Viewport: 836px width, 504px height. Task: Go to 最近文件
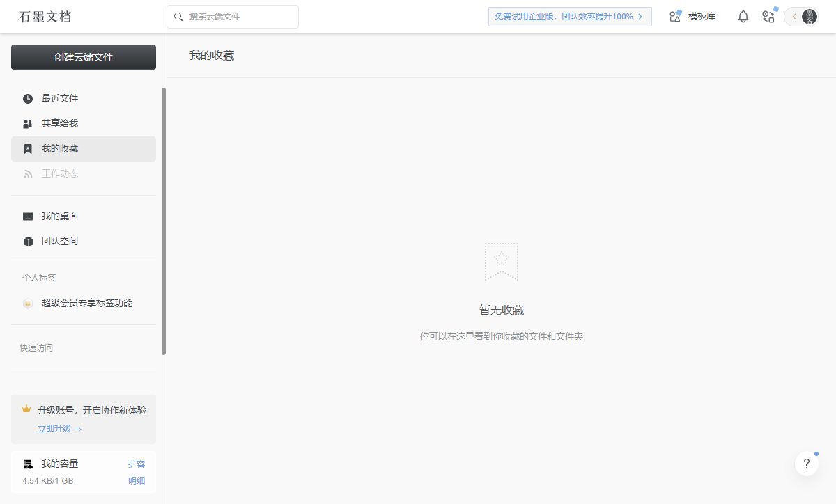[84, 98]
